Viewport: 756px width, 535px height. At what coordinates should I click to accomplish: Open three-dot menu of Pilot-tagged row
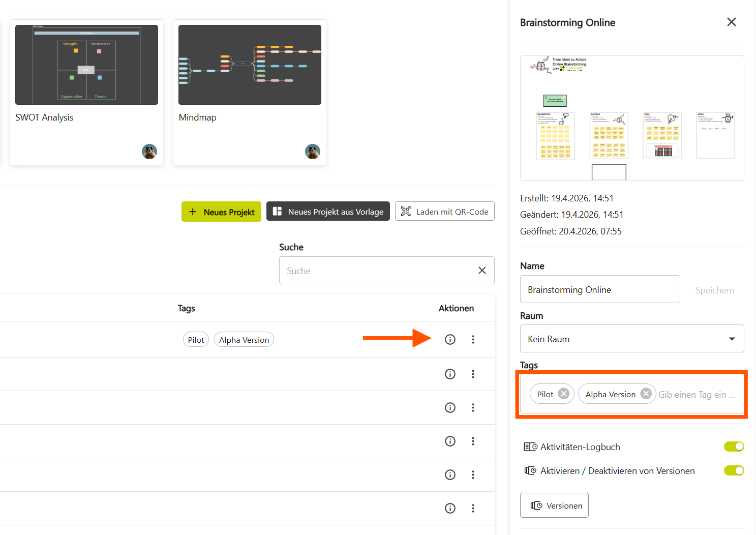point(473,339)
